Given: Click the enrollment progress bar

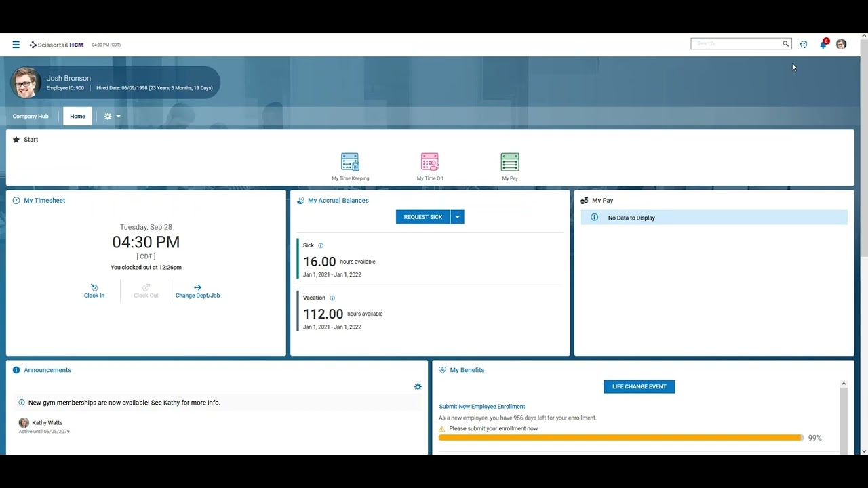Looking at the screenshot, I should (x=621, y=438).
